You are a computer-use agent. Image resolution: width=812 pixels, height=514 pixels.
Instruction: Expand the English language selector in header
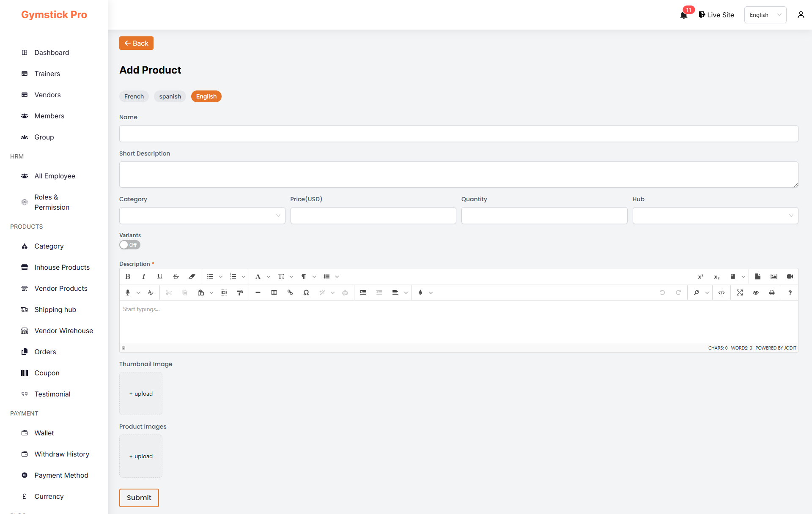click(x=765, y=15)
